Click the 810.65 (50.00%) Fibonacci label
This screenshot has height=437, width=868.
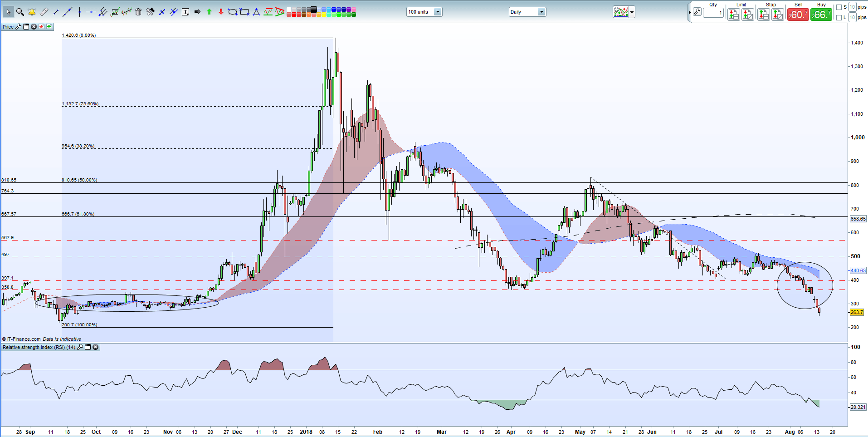click(79, 180)
